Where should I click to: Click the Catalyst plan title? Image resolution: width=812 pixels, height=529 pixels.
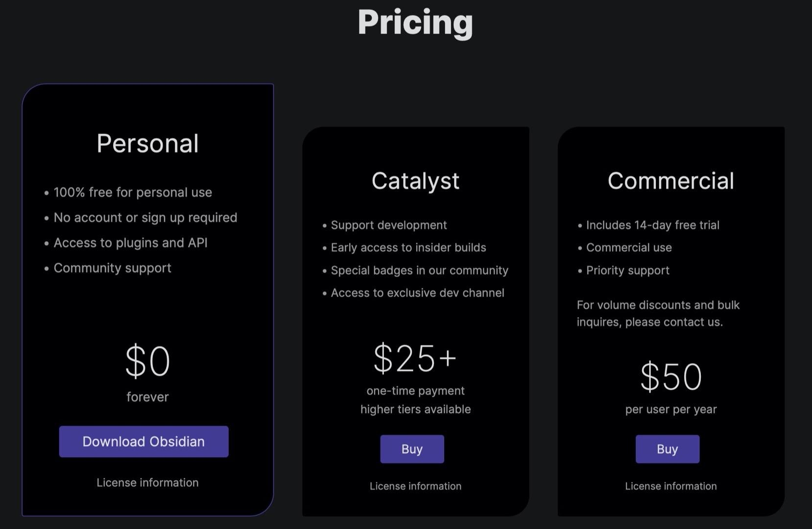tap(415, 181)
